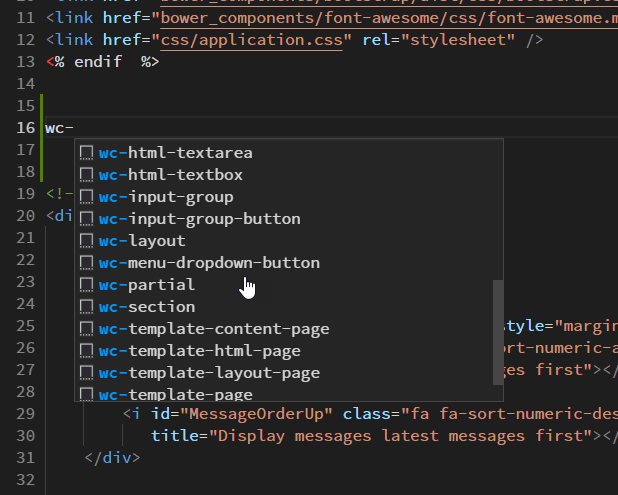
Task: Click the "stylesheet" rel value
Action: 458,40
